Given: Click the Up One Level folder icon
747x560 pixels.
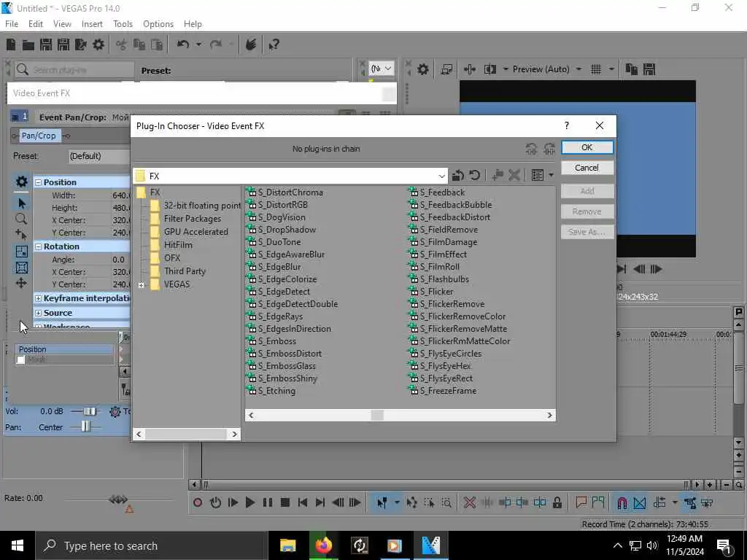Looking at the screenshot, I should tap(458, 175).
